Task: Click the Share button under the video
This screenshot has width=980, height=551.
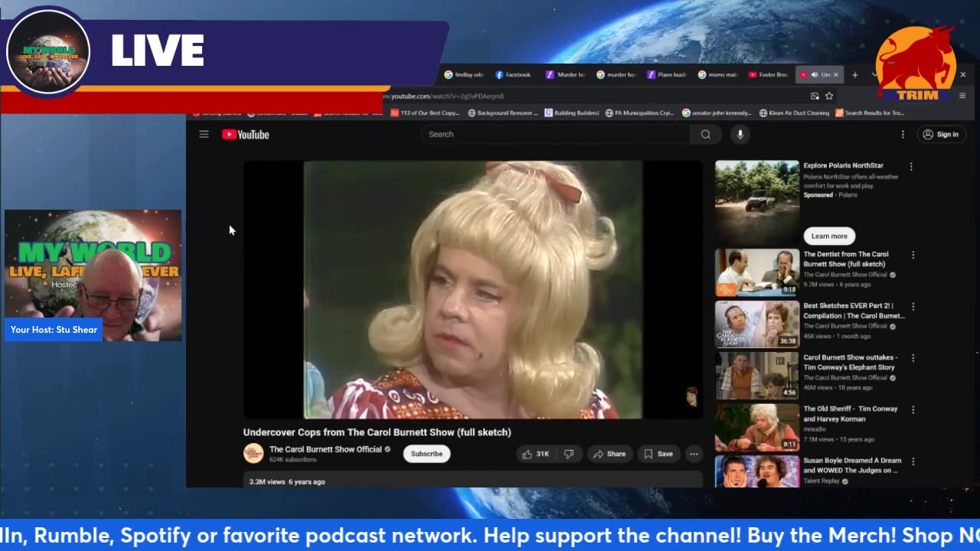Action: 609,454
